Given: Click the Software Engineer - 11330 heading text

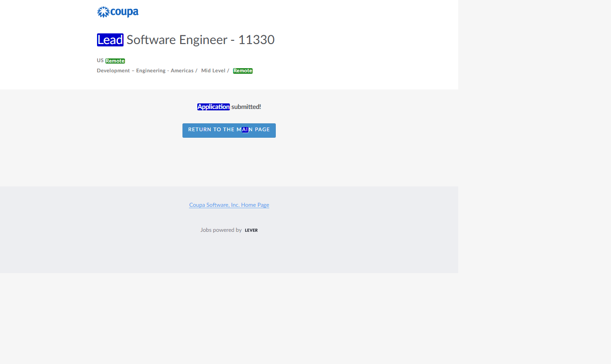Looking at the screenshot, I should coord(200,40).
